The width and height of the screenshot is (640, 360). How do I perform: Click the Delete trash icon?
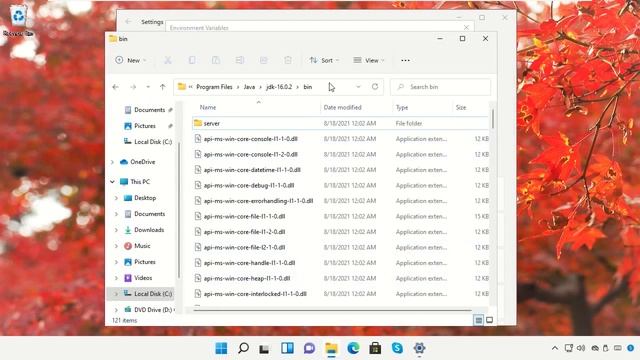click(x=288, y=60)
